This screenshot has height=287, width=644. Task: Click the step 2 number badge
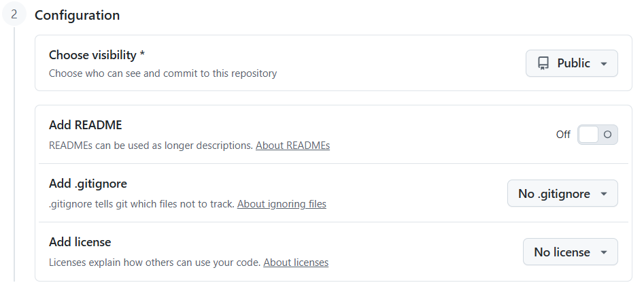click(14, 14)
